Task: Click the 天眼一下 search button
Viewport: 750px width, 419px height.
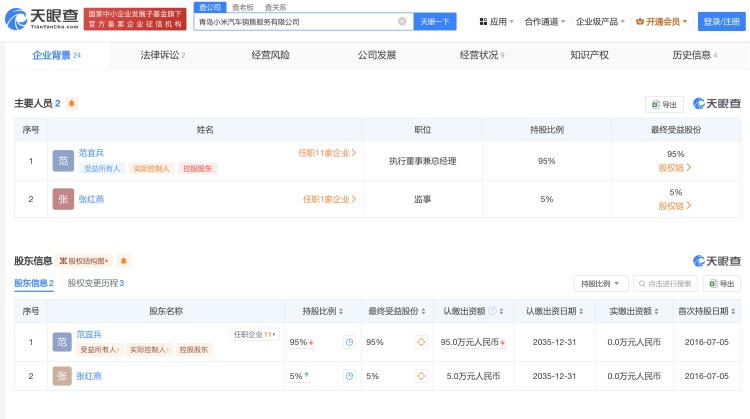Action: [435, 22]
